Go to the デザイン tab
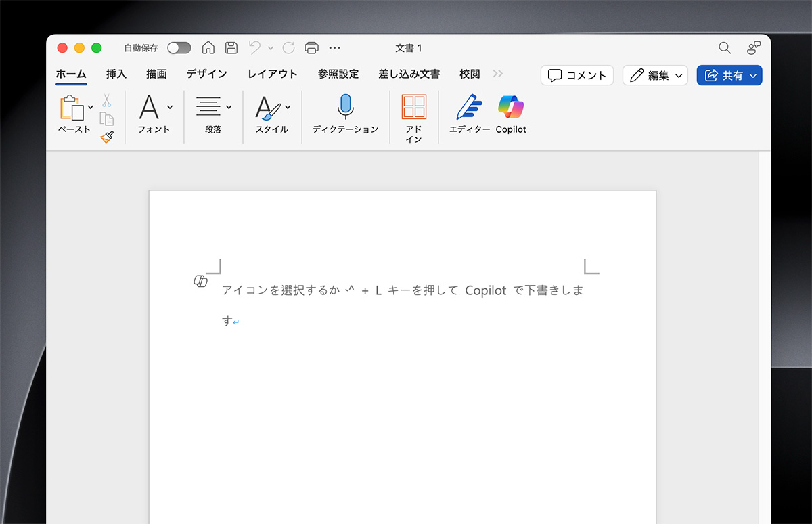812x524 pixels. tap(207, 74)
